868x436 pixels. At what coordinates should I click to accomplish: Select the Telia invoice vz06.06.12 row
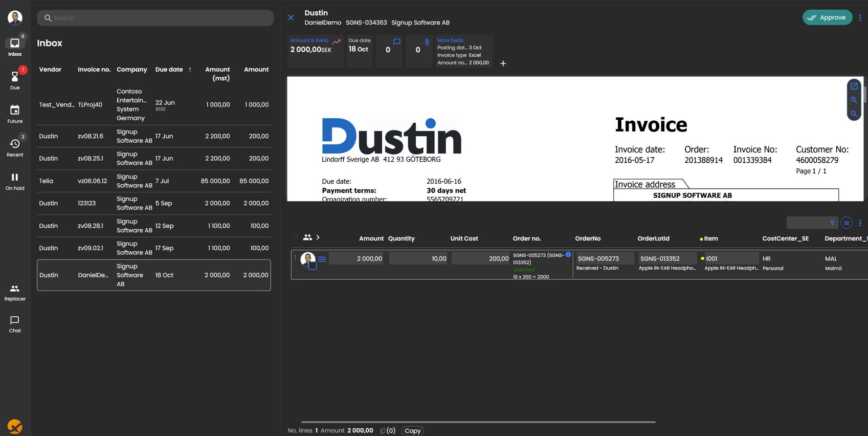pyautogui.click(x=153, y=181)
